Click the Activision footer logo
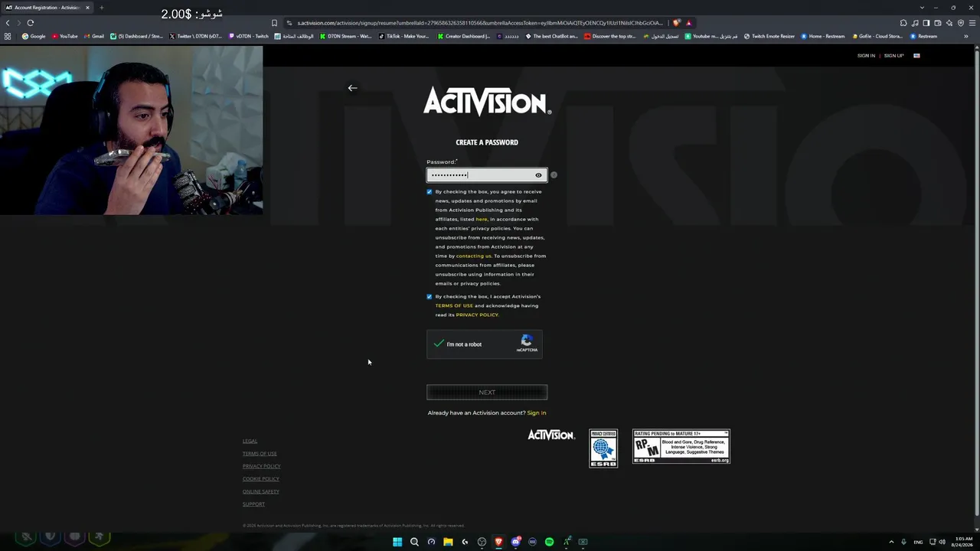The height and width of the screenshot is (551, 980). pyautogui.click(x=551, y=435)
